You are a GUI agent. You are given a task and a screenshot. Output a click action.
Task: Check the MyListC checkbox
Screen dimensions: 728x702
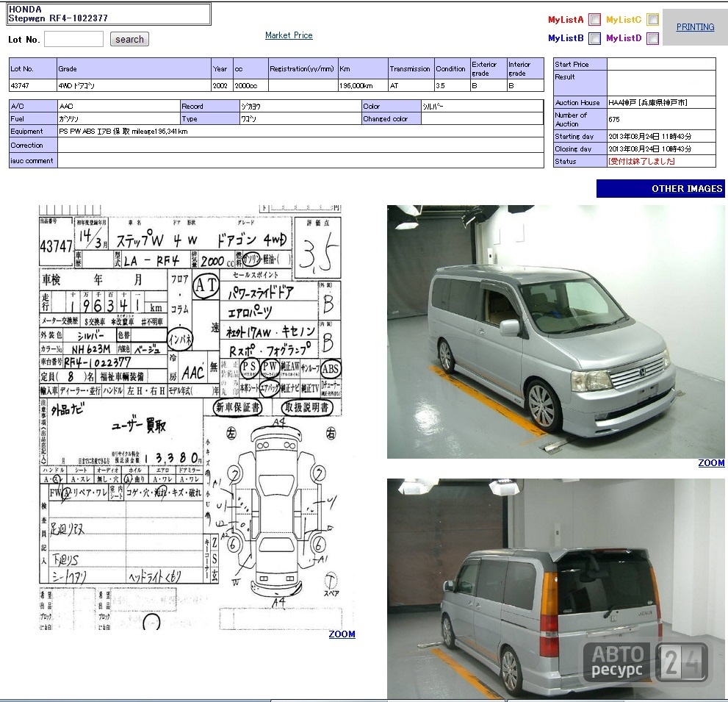[653, 20]
